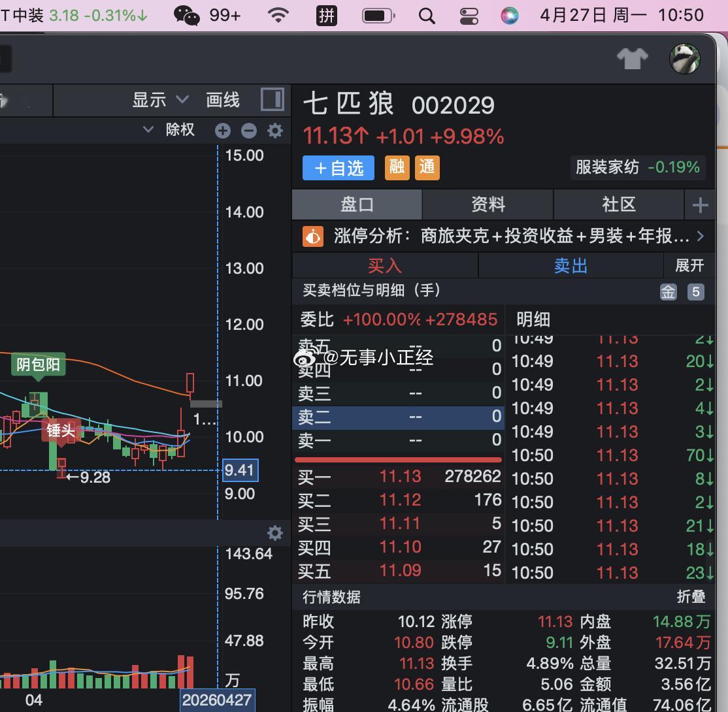This screenshot has width=728, height=712.
Task: Select the 买一 11.13 bid row
Action: coord(399,477)
